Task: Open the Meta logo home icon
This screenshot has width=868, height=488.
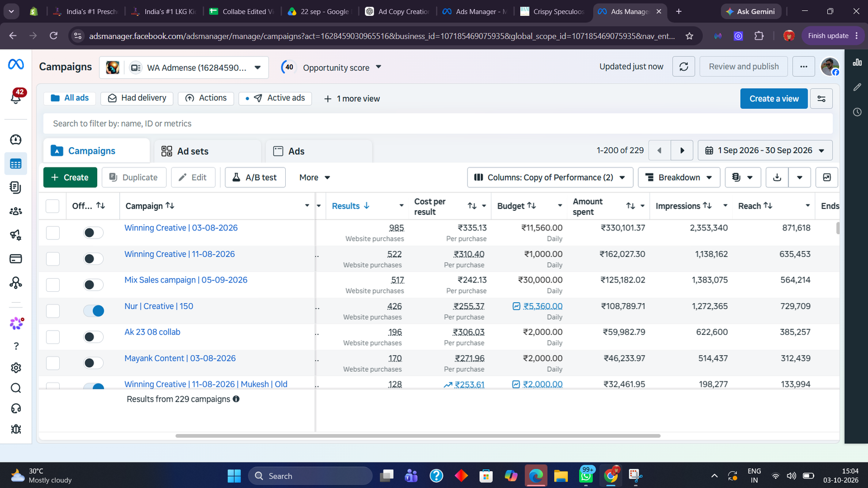Action: (16, 64)
